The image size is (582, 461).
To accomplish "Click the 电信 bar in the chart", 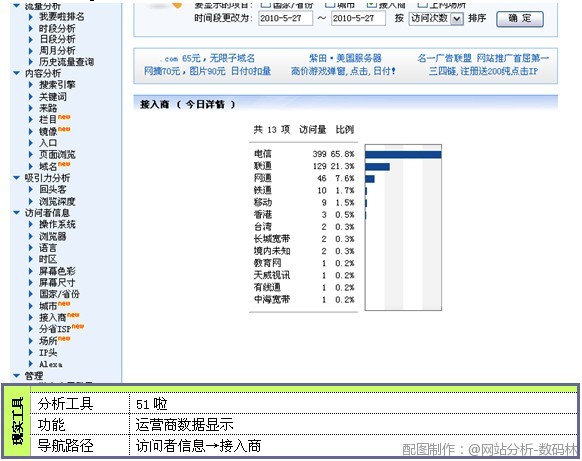I will coord(403,154).
